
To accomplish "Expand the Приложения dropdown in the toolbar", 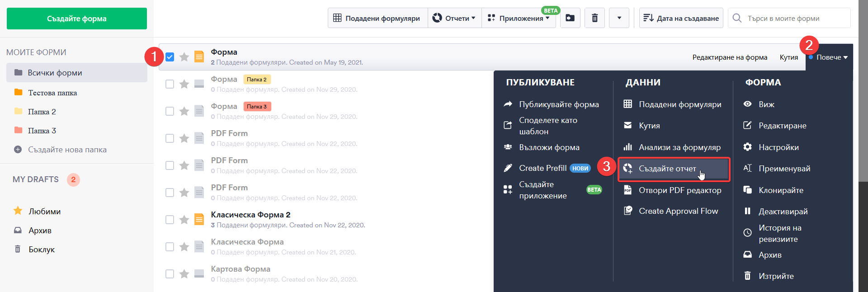I will (519, 18).
